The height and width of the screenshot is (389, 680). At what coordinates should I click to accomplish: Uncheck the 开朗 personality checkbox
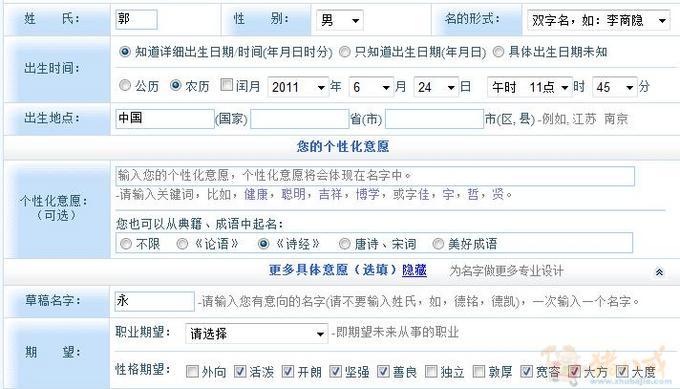[288, 371]
